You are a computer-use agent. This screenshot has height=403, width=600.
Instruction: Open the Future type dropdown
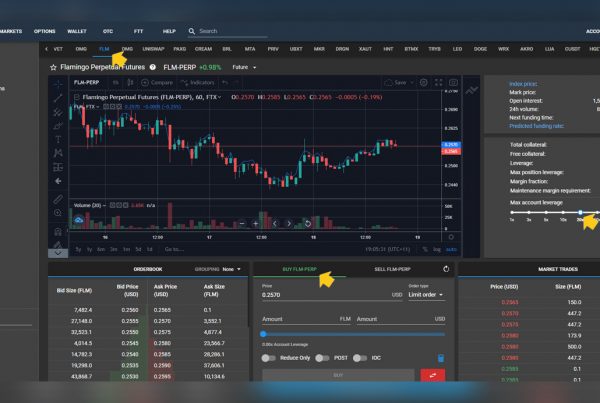click(x=244, y=67)
